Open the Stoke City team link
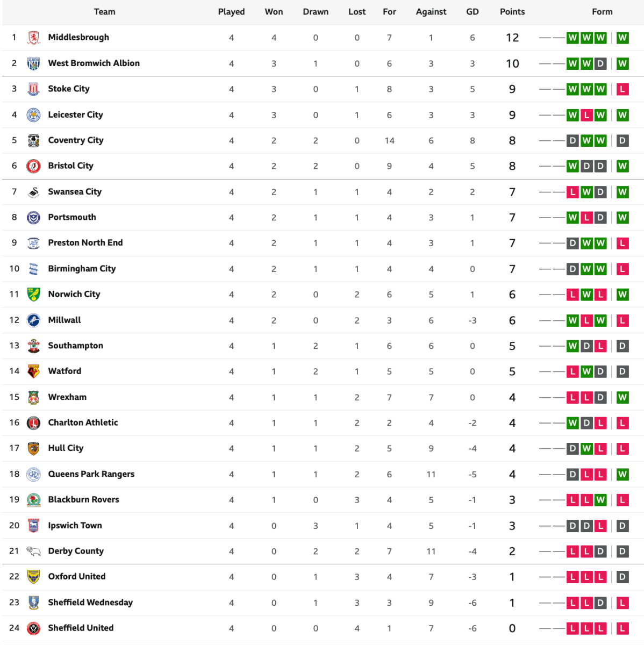The width and height of the screenshot is (644, 645). click(69, 89)
